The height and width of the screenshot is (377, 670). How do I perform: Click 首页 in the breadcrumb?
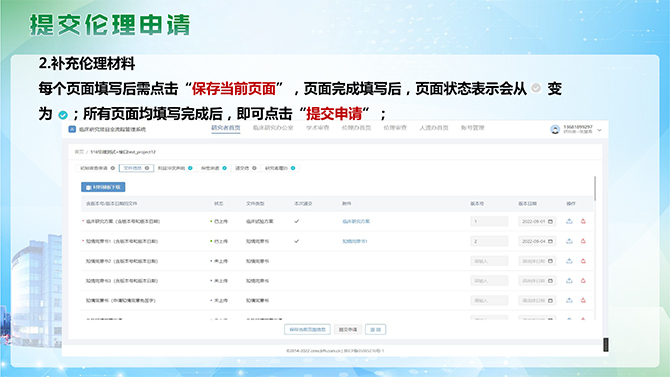coord(79,152)
